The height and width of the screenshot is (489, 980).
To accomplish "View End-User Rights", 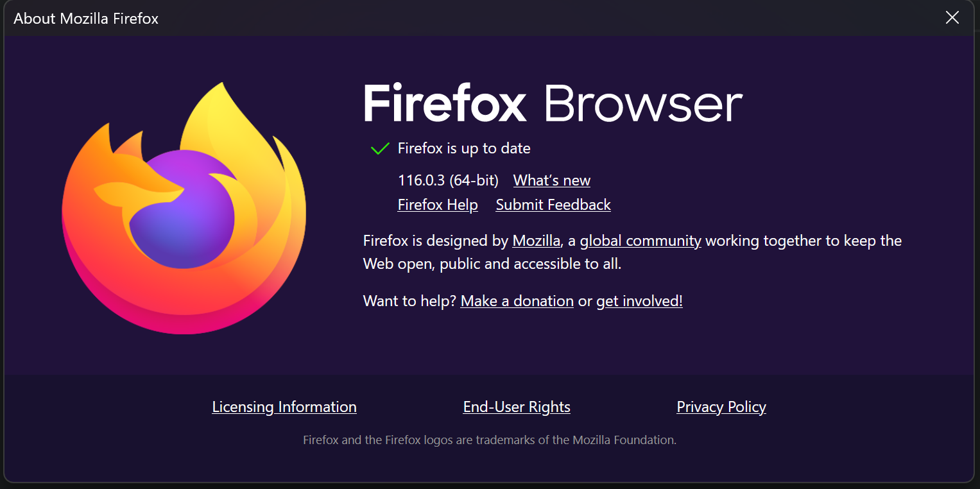I will point(517,407).
